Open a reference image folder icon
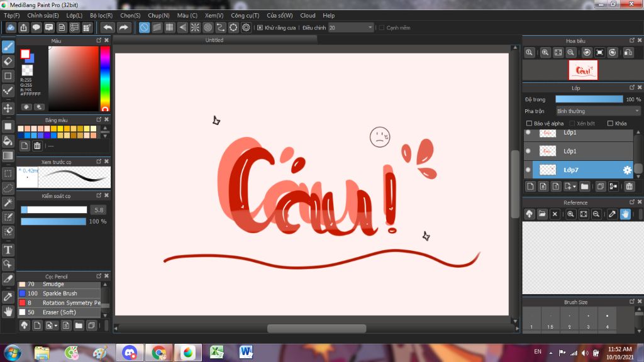 tap(542, 214)
